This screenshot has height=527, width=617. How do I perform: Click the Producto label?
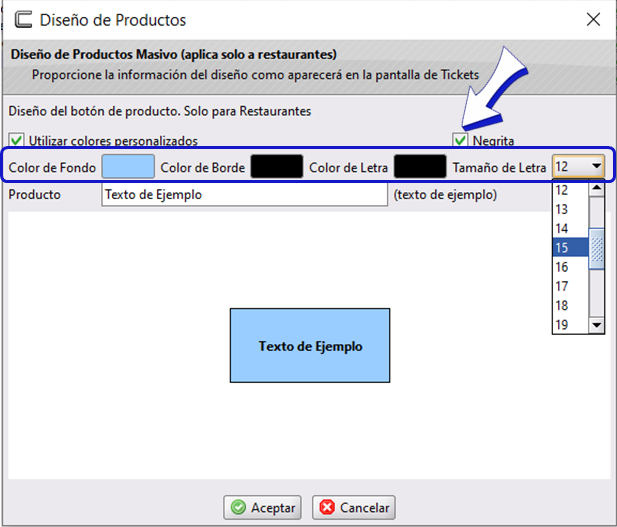pyautogui.click(x=35, y=194)
